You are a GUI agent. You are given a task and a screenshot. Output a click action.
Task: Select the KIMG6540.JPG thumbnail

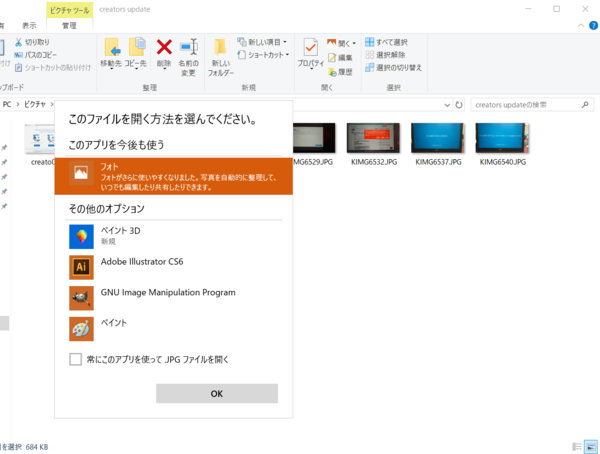[x=502, y=138]
